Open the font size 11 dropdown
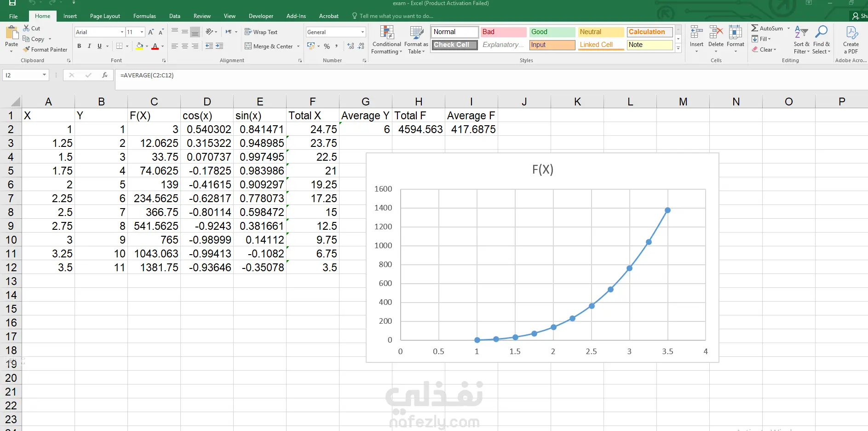Screen dimensions: 868x431 (142, 32)
